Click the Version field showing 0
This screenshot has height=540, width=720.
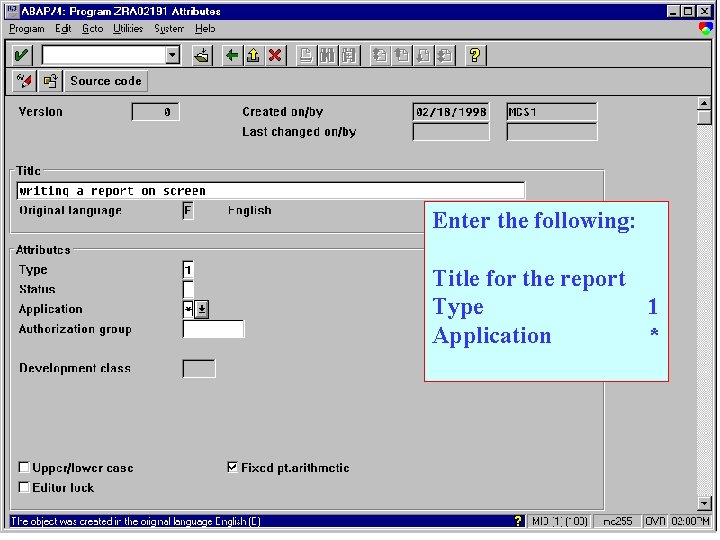pyautogui.click(x=155, y=112)
